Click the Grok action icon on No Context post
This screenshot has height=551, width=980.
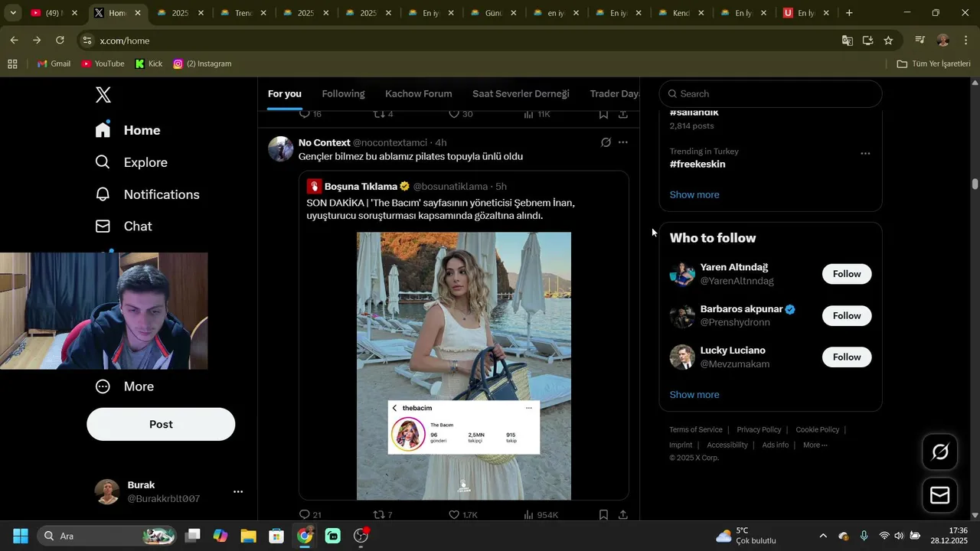(606, 142)
